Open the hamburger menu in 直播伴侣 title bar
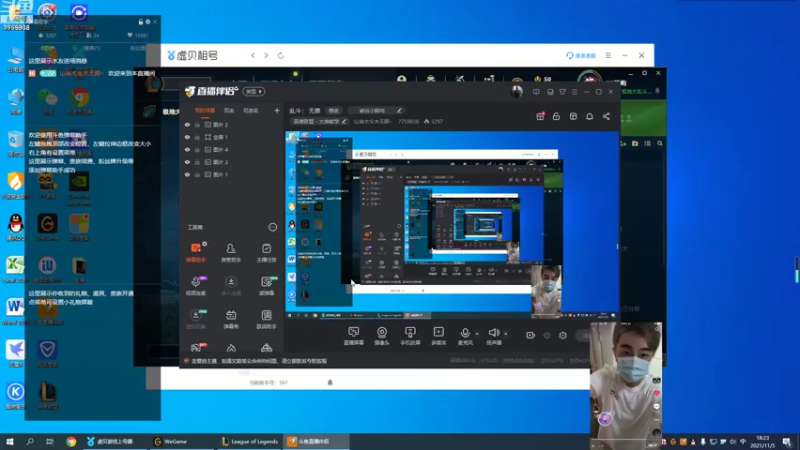800x450 pixels. pyautogui.click(x=574, y=92)
